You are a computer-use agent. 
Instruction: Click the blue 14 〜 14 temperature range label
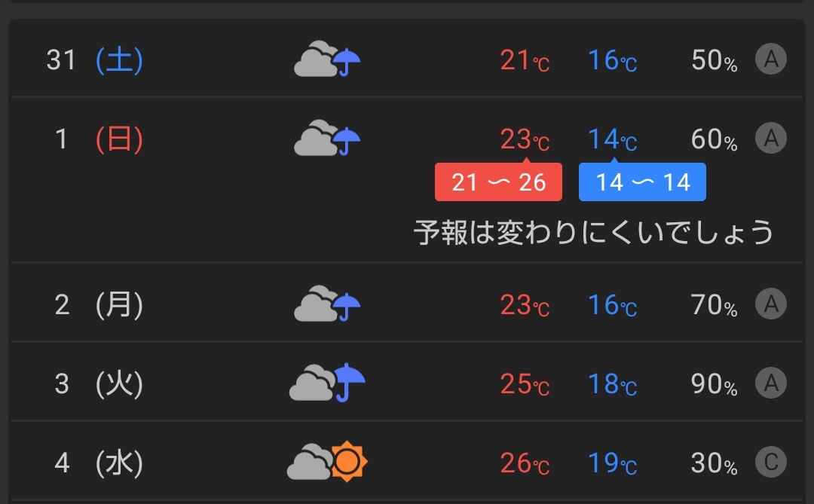point(642,182)
